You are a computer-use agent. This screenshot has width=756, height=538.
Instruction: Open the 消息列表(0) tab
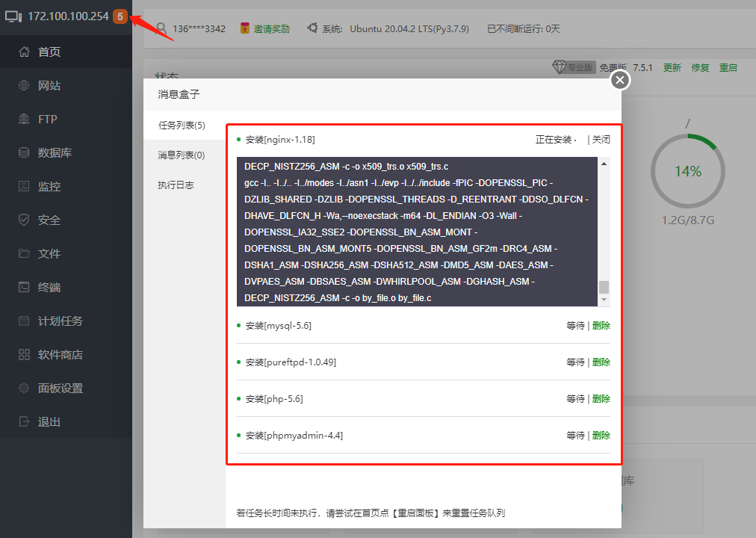tap(182, 155)
